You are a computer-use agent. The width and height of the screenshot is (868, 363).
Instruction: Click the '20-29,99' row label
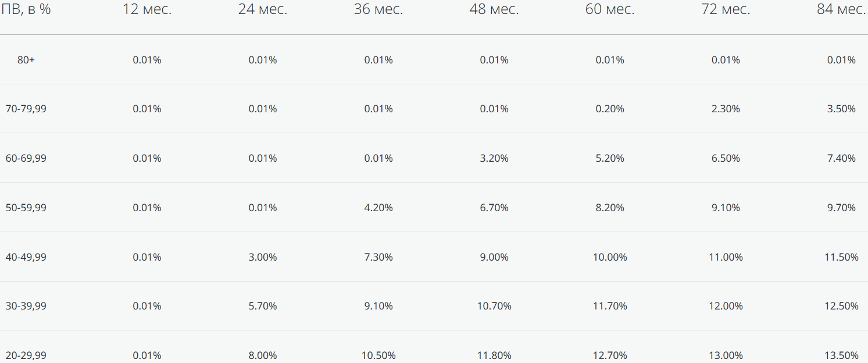tap(26, 355)
